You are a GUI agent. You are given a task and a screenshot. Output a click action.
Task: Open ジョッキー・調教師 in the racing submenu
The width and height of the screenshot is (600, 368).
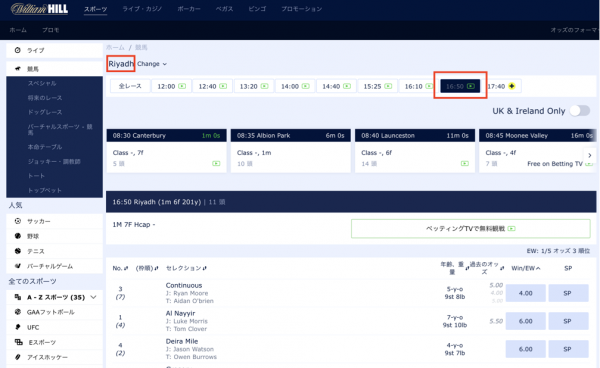click(x=54, y=161)
